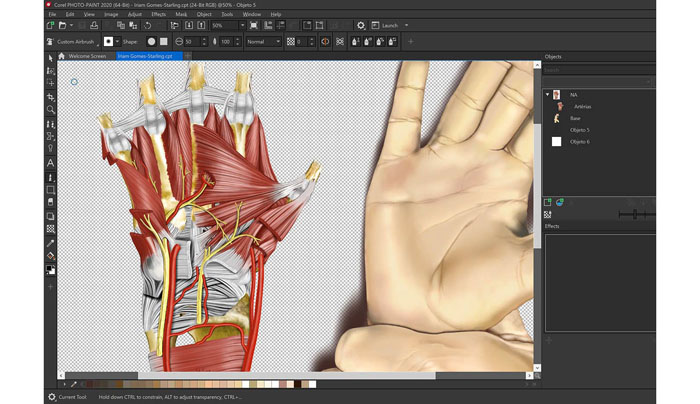Click the New Object icon in Objects panel
This screenshot has height=404, width=700.
pyautogui.click(x=548, y=202)
